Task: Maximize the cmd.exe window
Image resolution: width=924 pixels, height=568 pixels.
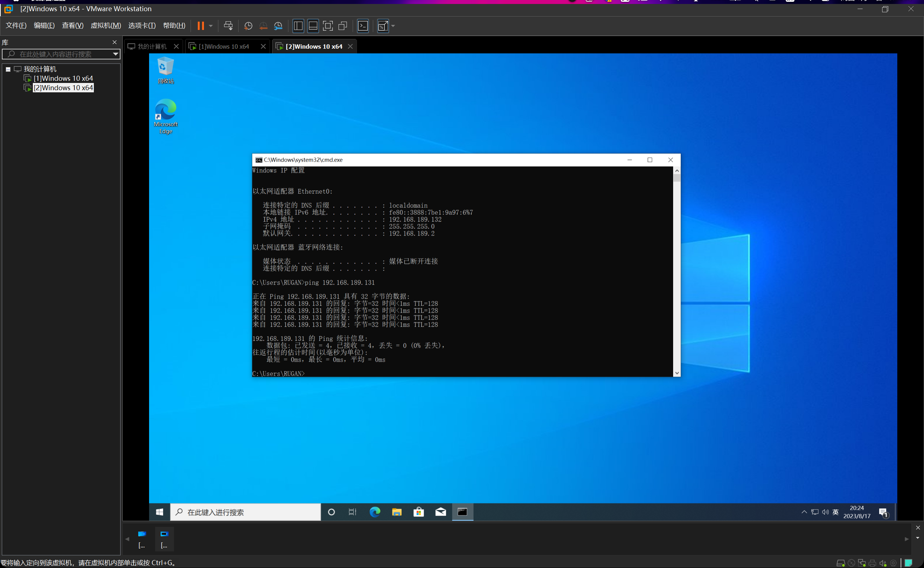Action: point(650,160)
